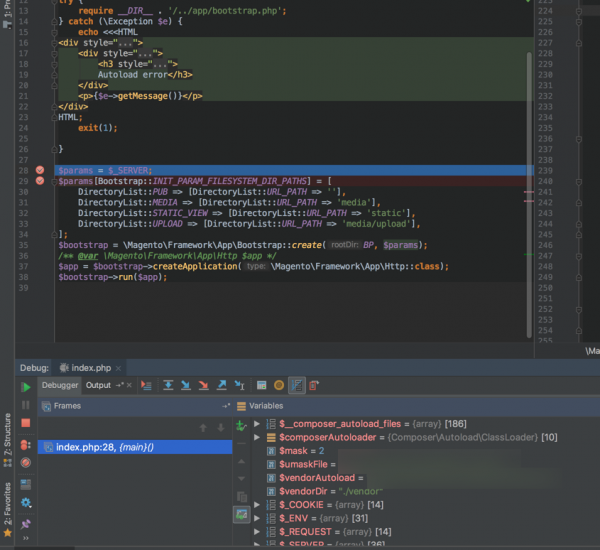Close the Output tab with its x

tap(129, 385)
